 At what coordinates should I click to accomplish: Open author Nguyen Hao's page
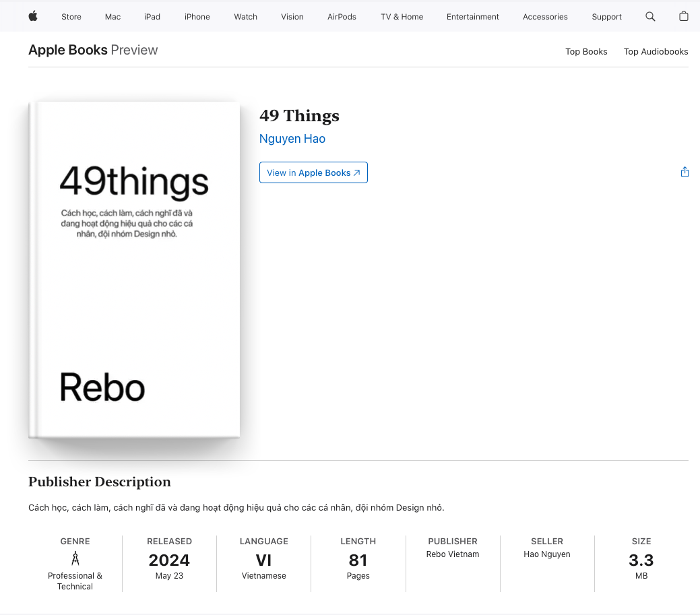[292, 139]
